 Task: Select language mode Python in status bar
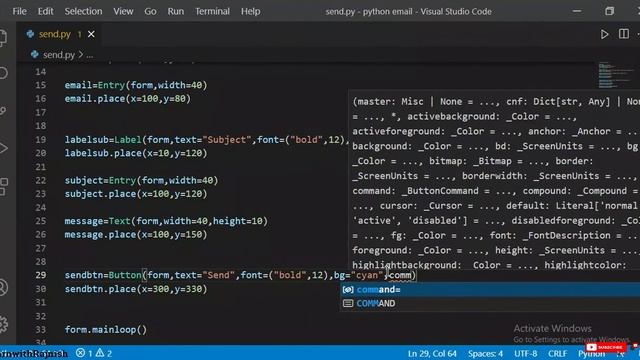click(x=591, y=354)
